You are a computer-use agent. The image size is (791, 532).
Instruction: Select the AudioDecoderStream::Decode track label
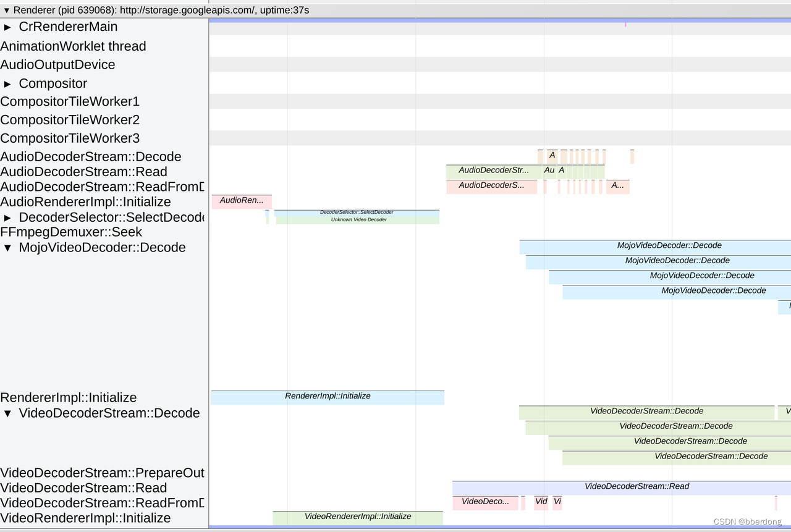pyautogui.click(x=91, y=157)
